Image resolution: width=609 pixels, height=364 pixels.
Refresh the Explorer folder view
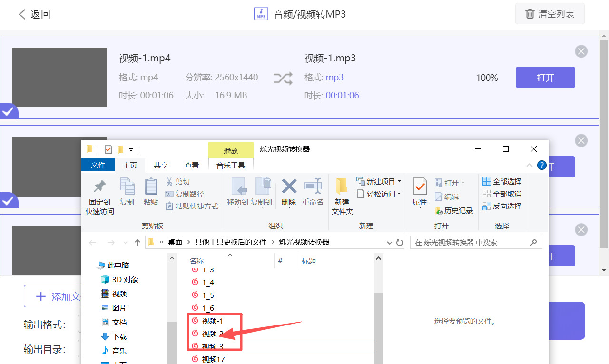click(400, 242)
